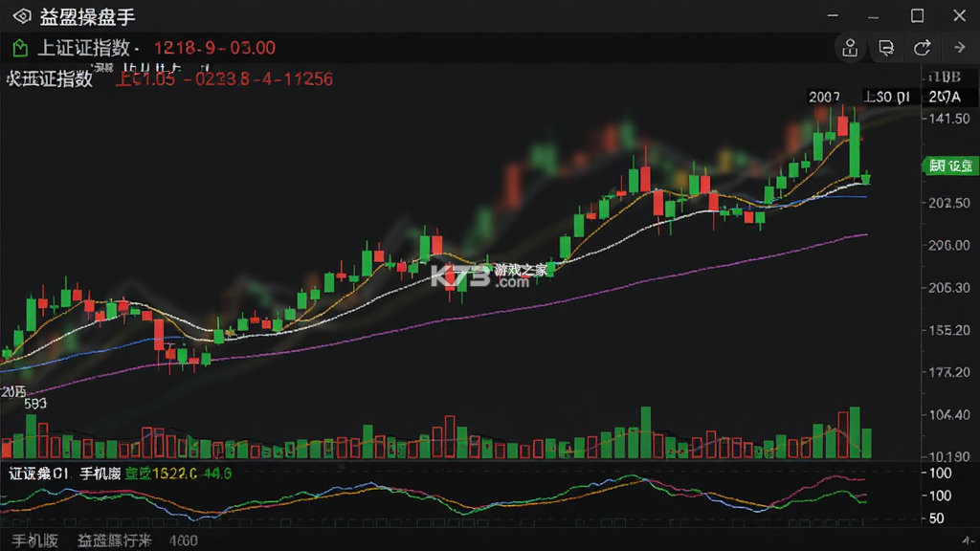Click the 202.50 price axis label
The height and width of the screenshot is (551, 980).
point(949,203)
